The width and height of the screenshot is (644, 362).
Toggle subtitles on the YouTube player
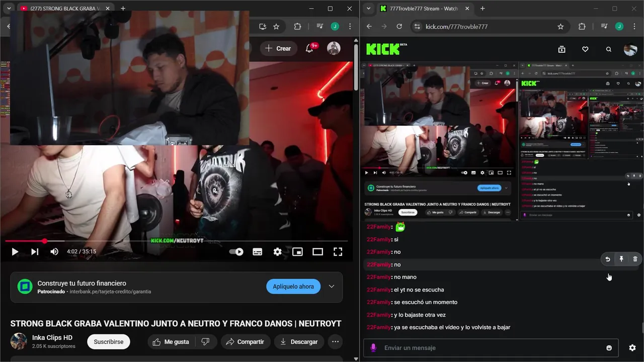pos(257,252)
